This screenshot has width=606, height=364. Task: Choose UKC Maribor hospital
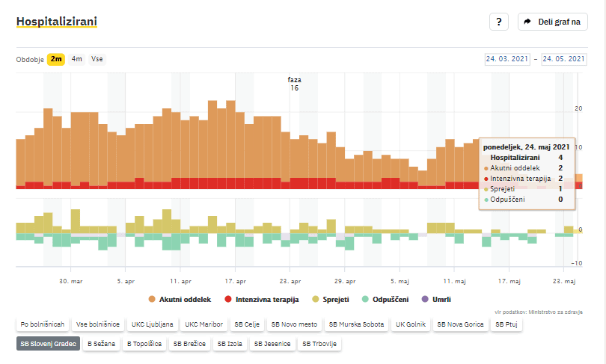point(203,324)
